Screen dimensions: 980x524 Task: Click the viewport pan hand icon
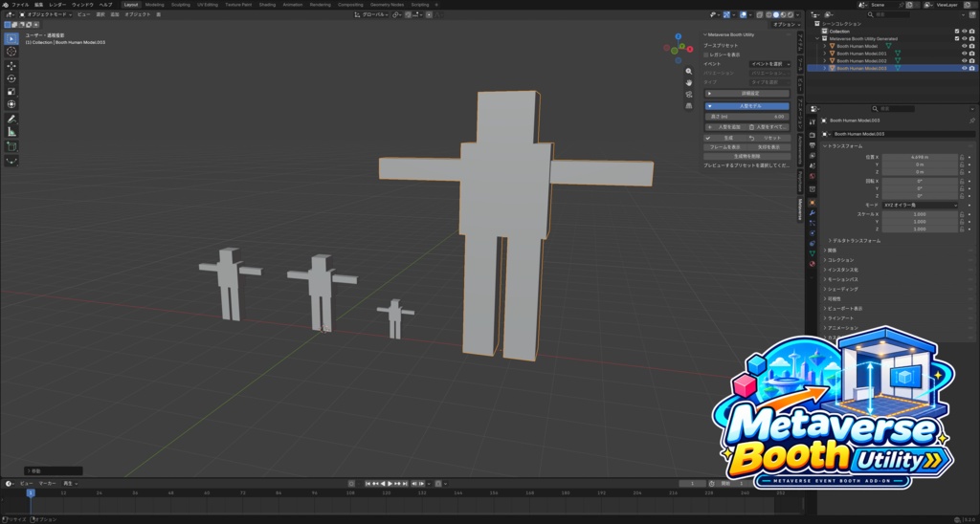point(689,82)
